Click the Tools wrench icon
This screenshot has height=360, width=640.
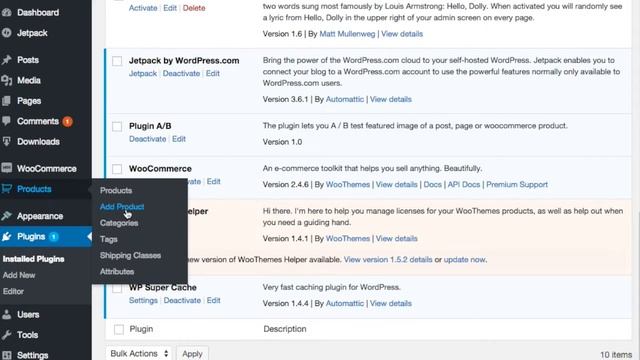click(7, 335)
